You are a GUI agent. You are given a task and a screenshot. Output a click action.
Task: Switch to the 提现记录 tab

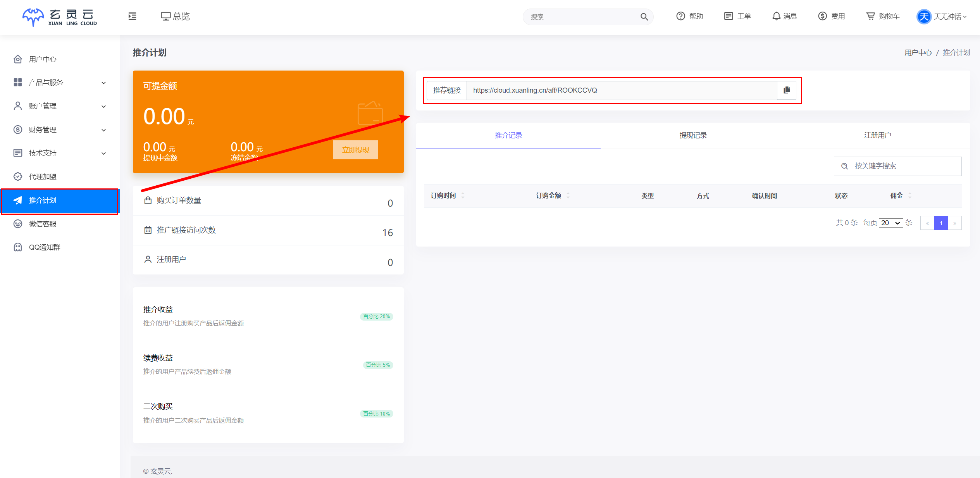pos(693,135)
